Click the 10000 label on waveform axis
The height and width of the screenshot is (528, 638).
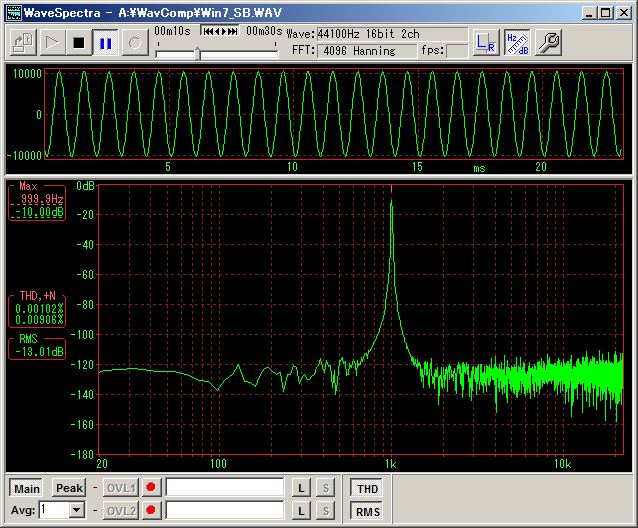click(x=27, y=74)
